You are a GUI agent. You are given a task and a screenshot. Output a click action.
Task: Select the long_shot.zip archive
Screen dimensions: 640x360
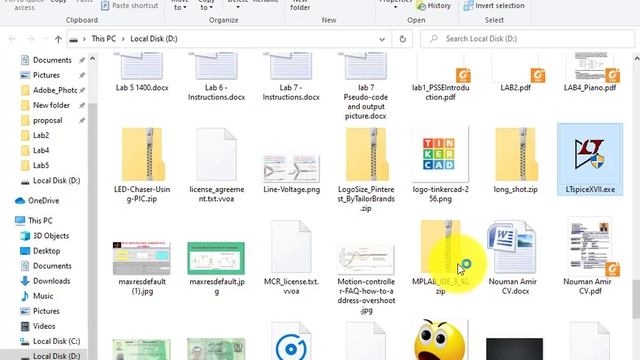click(x=515, y=160)
